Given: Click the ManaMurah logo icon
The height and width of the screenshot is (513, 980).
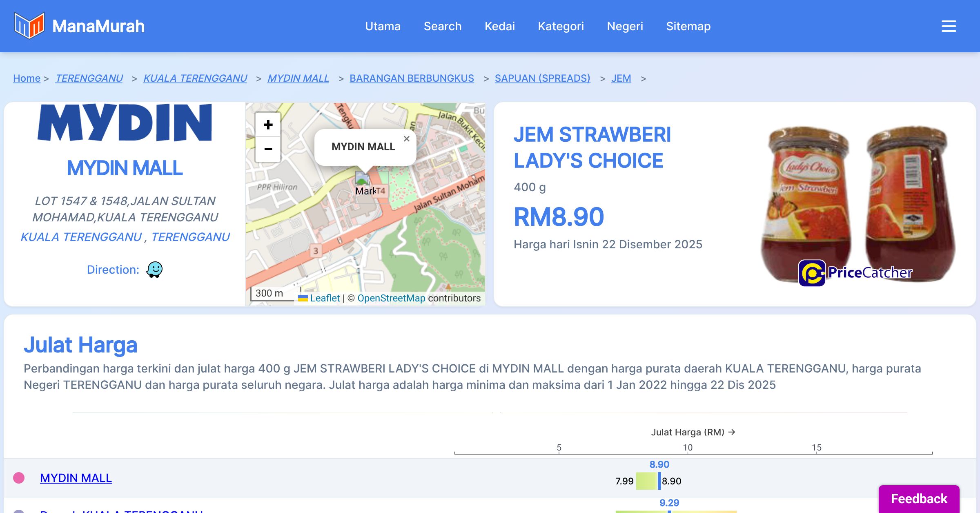Looking at the screenshot, I should tap(29, 26).
